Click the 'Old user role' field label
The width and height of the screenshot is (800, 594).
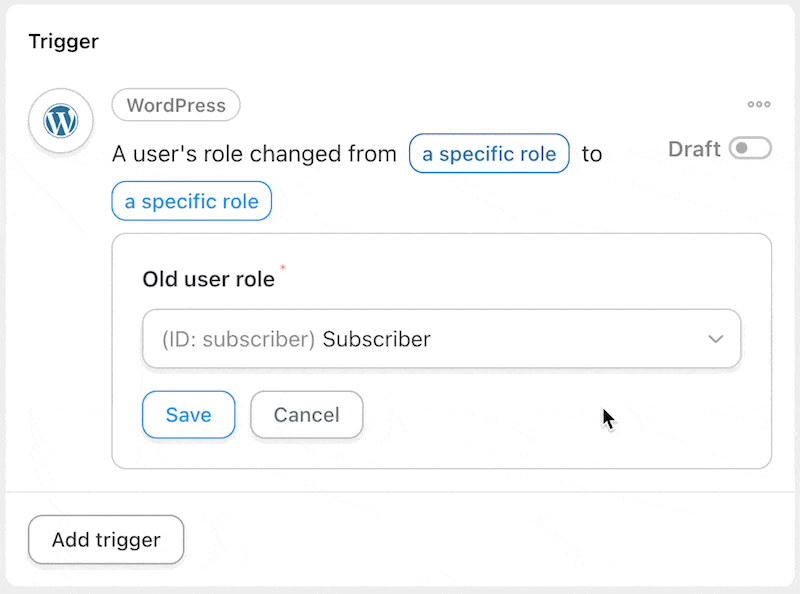pyautogui.click(x=209, y=279)
